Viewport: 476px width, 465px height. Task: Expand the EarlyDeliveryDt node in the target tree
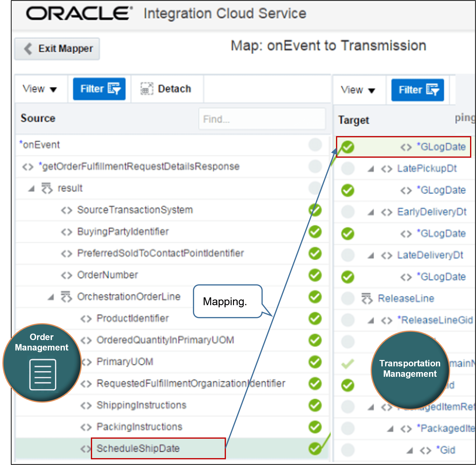pyautogui.click(x=370, y=212)
